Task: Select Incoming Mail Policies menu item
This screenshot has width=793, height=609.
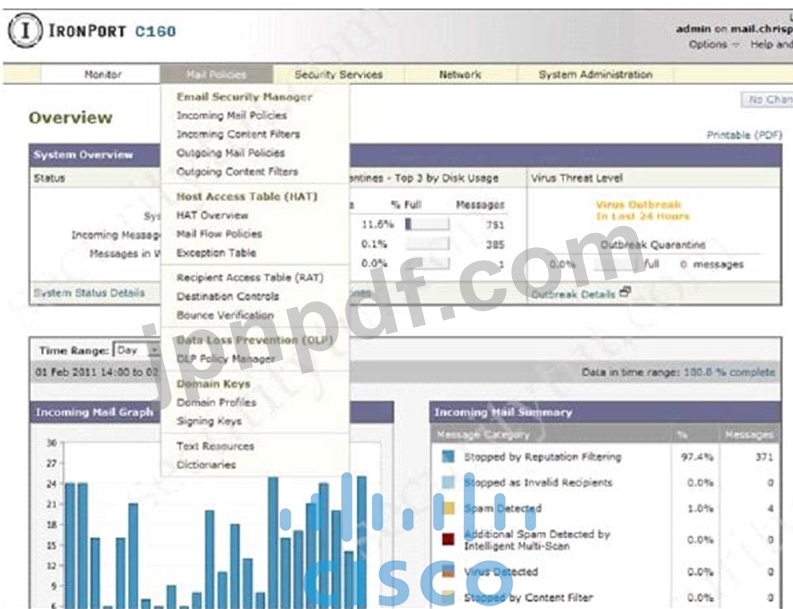Action: pos(232,115)
